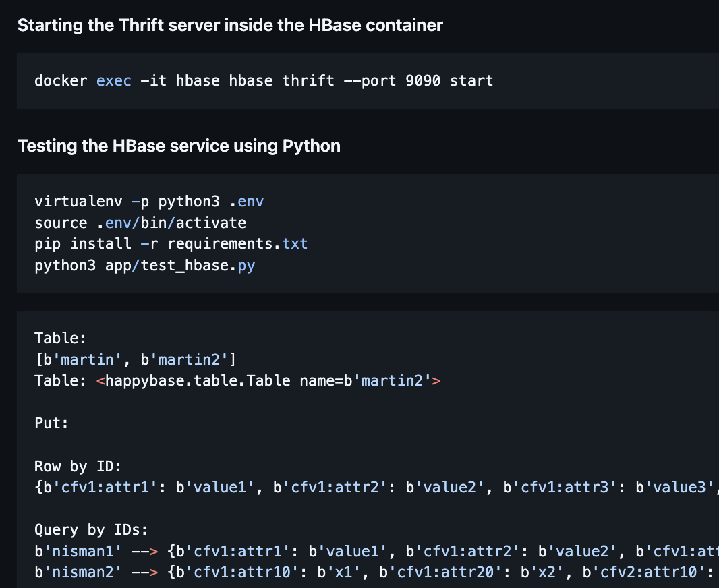Click the 'pip install -r requirements.txt' line
Viewport: 719px width, 588px height.
pyautogui.click(x=170, y=243)
